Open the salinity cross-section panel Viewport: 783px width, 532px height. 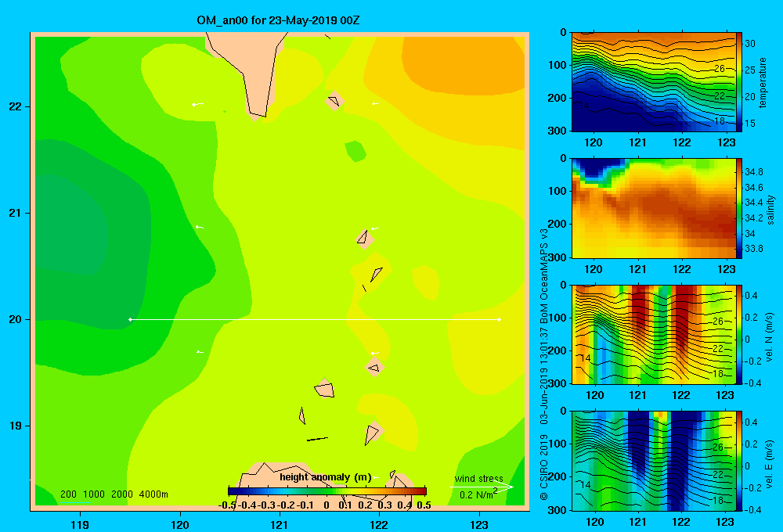coord(654,208)
